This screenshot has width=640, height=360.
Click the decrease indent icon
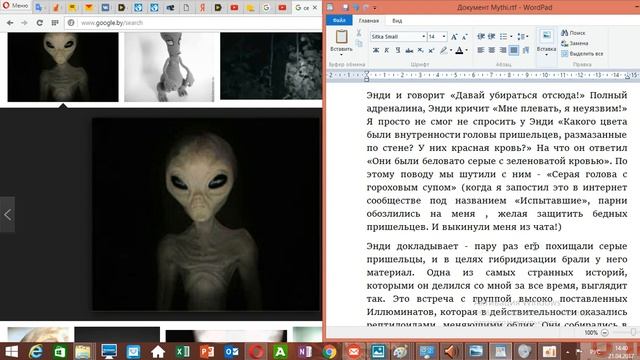pos(481,37)
